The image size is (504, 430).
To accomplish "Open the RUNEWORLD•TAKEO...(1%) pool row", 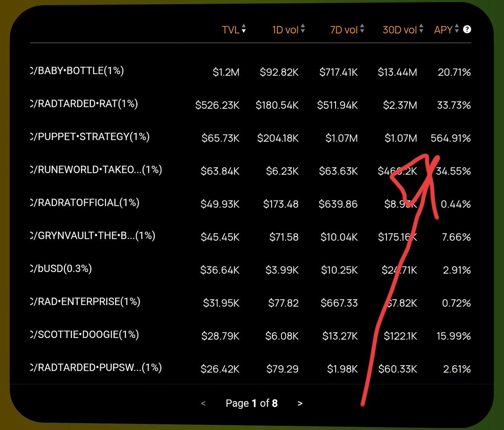I will [x=250, y=171].
